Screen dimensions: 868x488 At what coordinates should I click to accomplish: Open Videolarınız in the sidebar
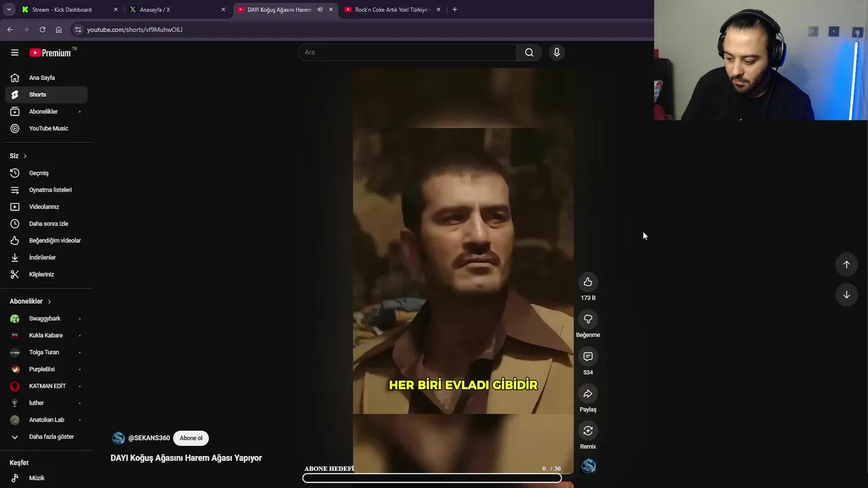(46, 207)
